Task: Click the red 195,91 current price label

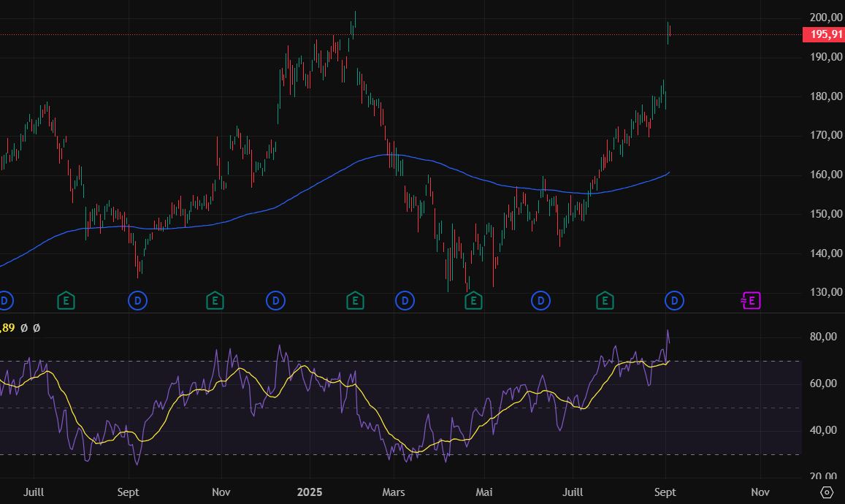Action: [823, 34]
